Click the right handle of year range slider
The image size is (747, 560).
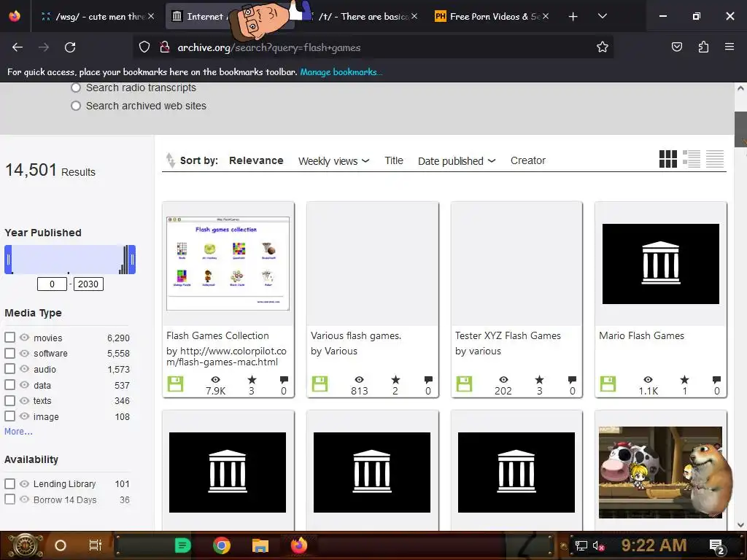(132, 260)
